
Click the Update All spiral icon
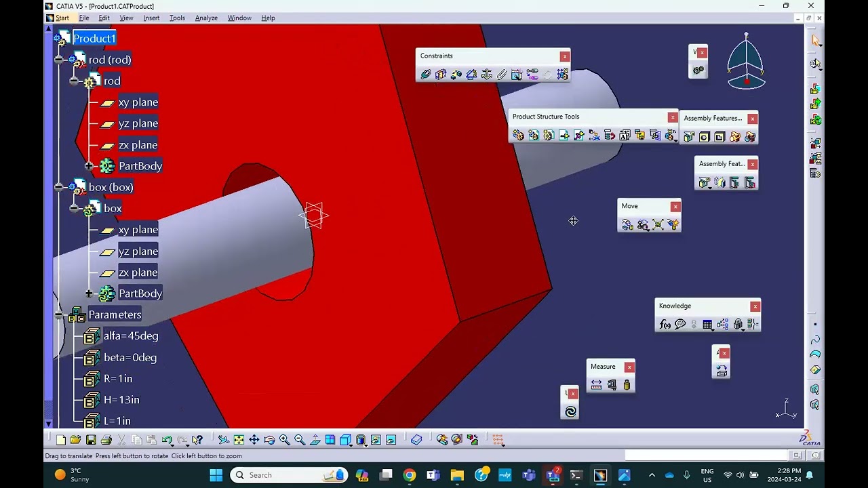point(570,411)
